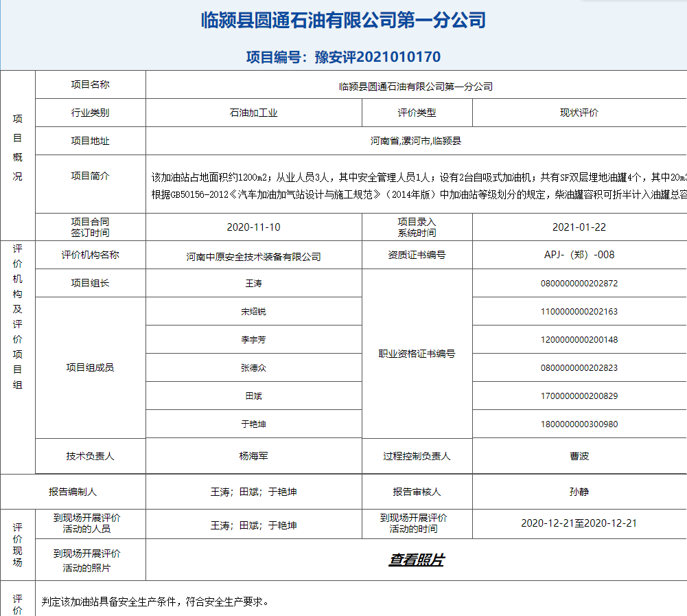Select the date range 2020-12-21至2020-12-21

(x=579, y=523)
